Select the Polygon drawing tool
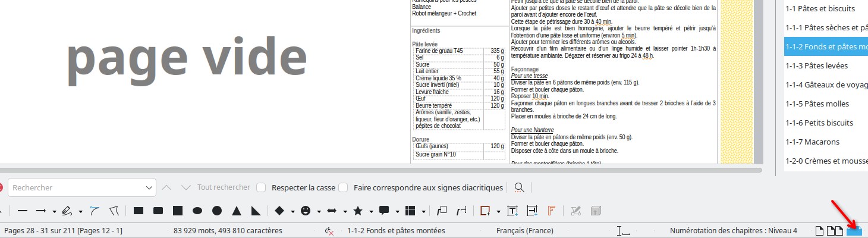Viewport: 868px width, 238px height. pyautogui.click(x=114, y=211)
